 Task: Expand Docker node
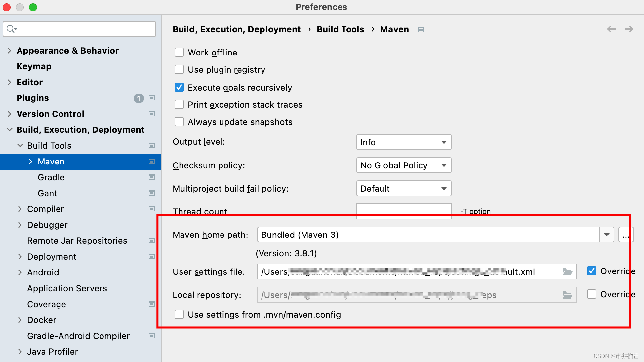(20, 320)
